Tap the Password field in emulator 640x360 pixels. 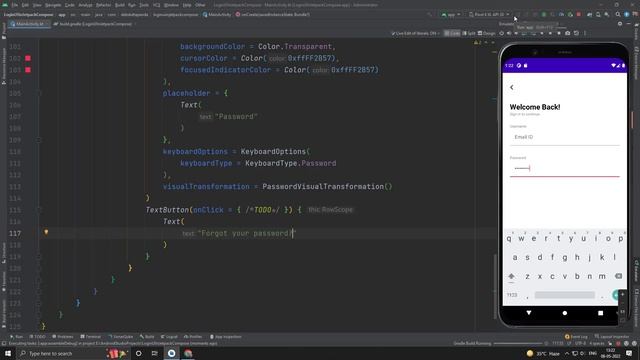564,168
